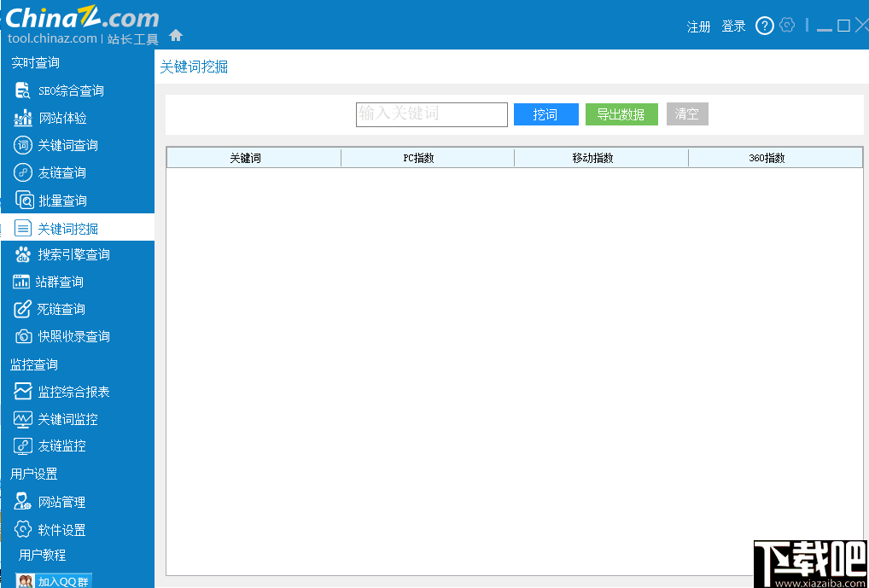869x588 pixels.
Task: Click the 关键词挖掘 sidebar label
Action: click(x=67, y=229)
